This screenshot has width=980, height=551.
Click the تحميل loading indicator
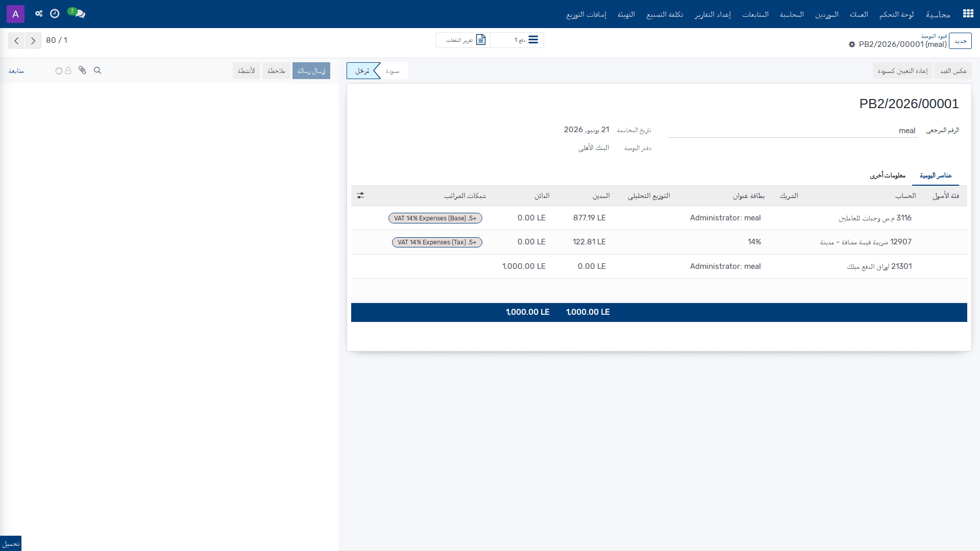pos(11,543)
